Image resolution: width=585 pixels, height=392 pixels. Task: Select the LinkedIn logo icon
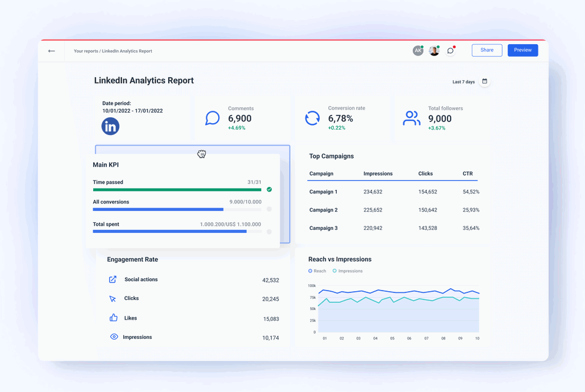(x=110, y=126)
